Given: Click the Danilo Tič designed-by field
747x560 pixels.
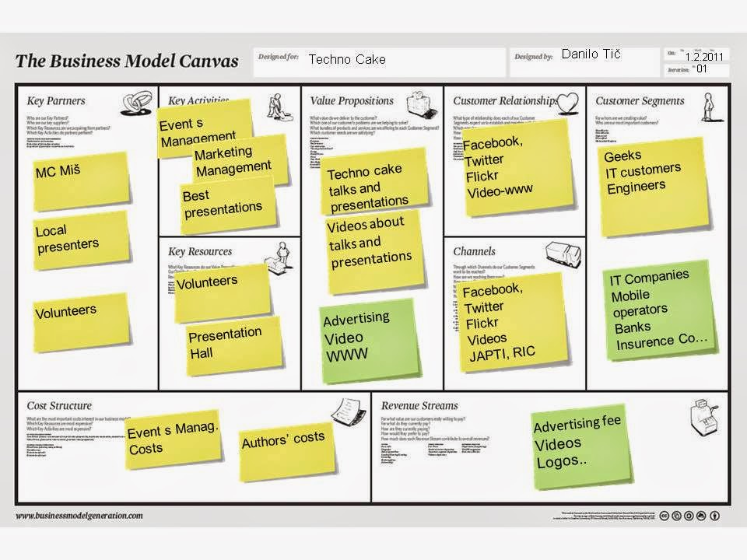Looking at the screenshot, I should (585, 62).
